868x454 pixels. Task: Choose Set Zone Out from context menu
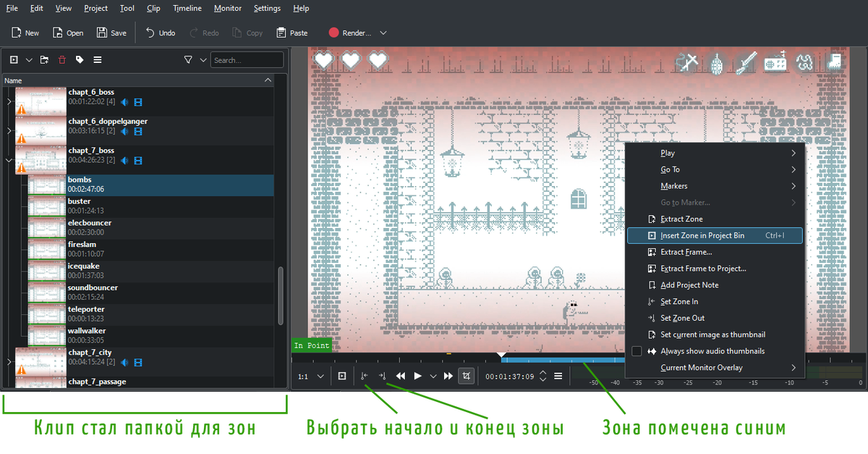(x=715, y=318)
